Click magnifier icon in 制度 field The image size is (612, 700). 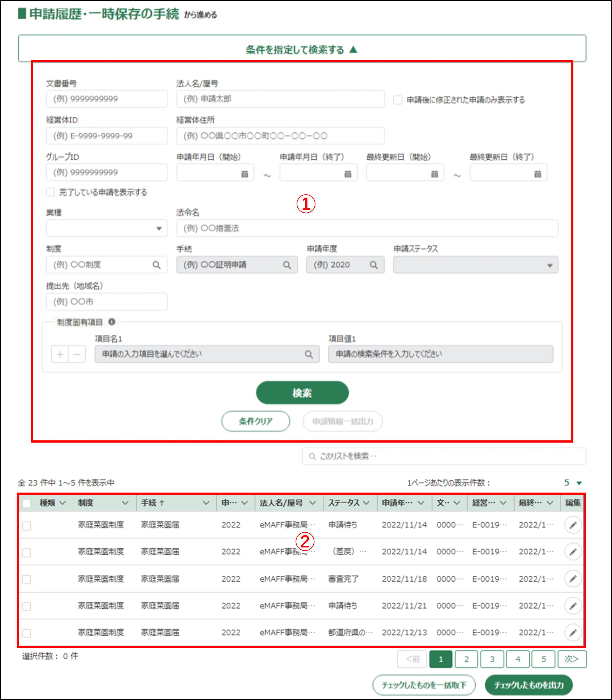pos(156,265)
